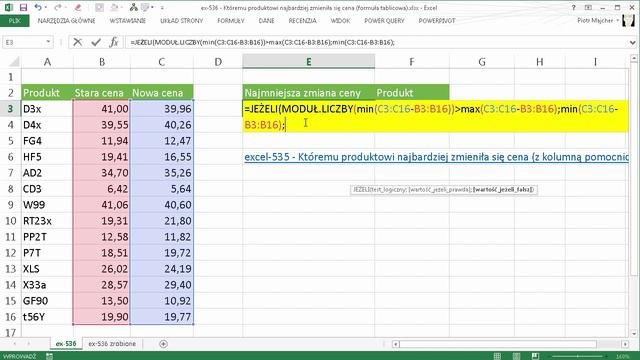Click cell containing product RT23x
Viewport: 640px width, 360px height.
pos(47,221)
